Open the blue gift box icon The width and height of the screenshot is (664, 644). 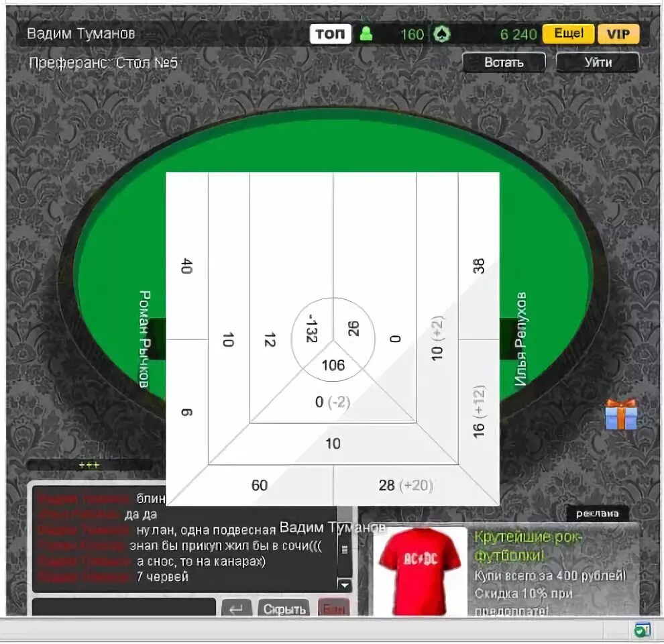[621, 415]
